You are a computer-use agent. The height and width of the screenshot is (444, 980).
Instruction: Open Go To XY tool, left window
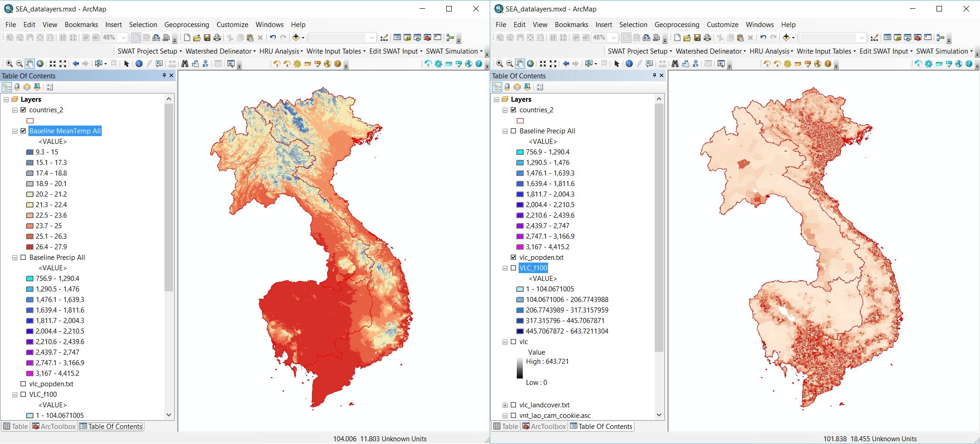click(x=206, y=64)
